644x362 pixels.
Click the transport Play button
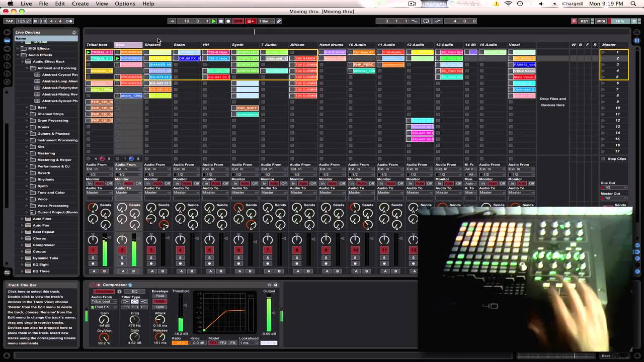coord(214,21)
